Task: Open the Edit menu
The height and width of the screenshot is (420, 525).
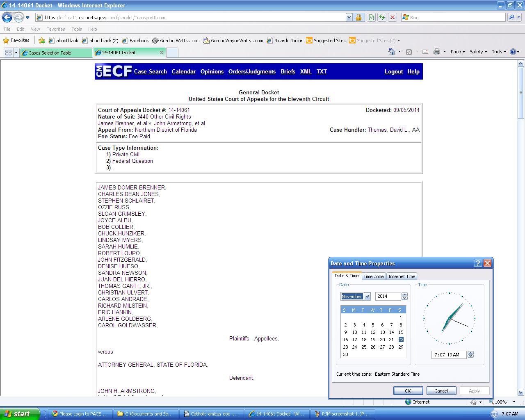Action: point(21,29)
